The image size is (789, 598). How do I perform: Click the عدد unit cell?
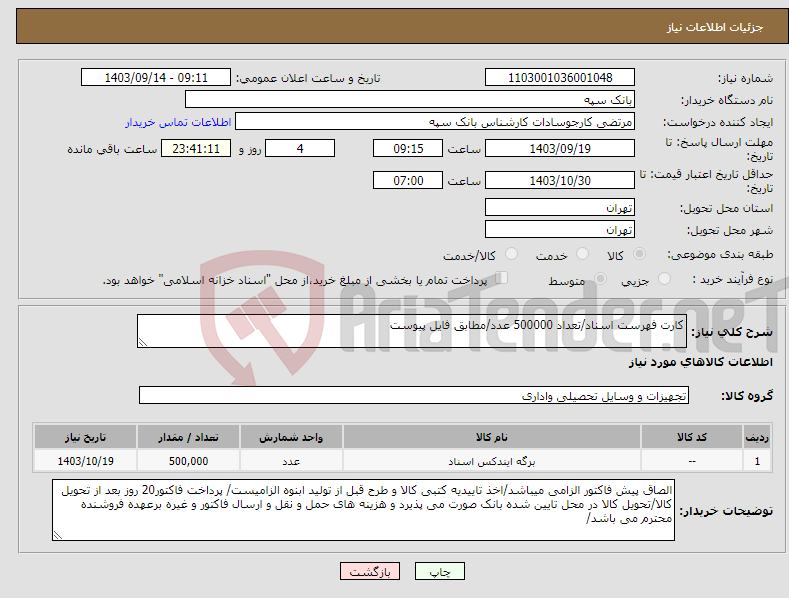click(291, 461)
